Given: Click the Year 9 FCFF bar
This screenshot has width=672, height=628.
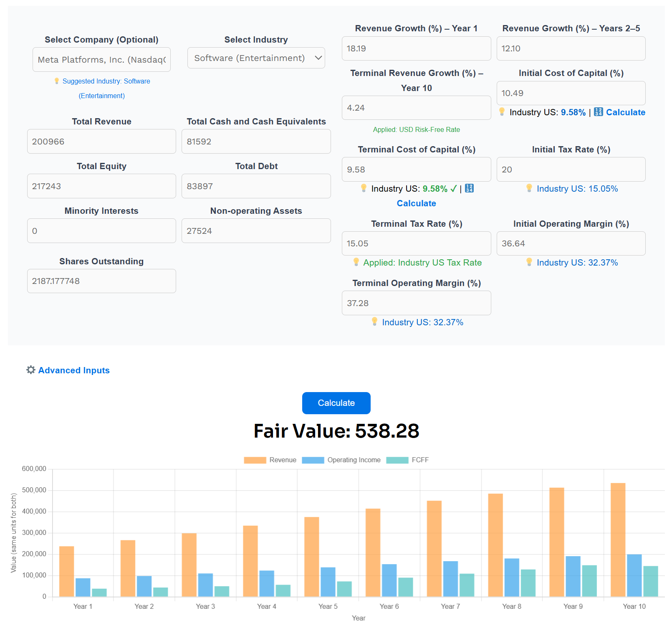Looking at the screenshot, I should [x=589, y=581].
